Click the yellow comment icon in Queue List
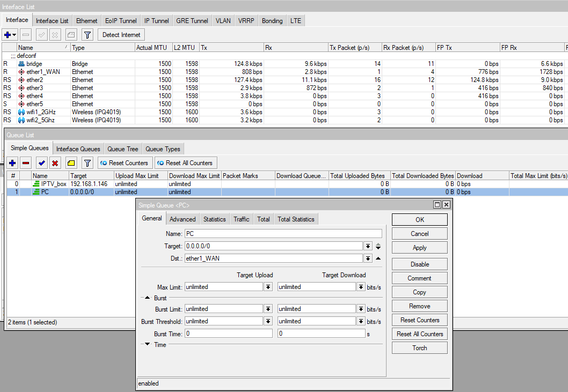This screenshot has width=568, height=392. click(x=71, y=163)
